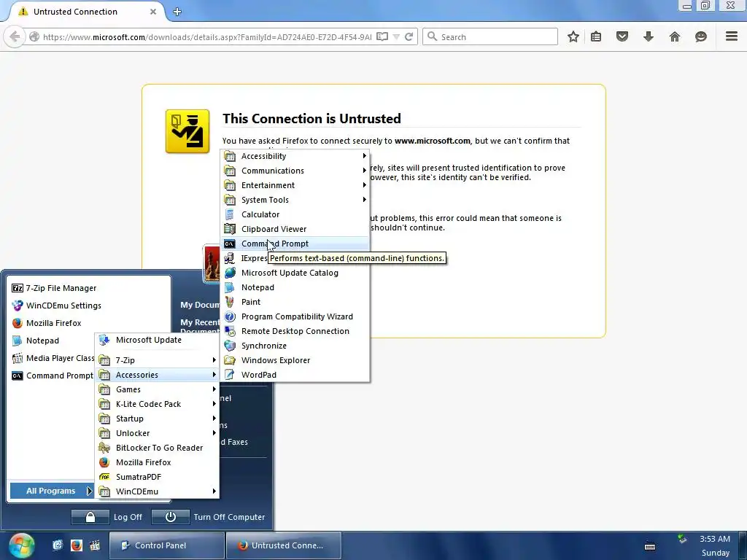
Task: Open Notepad from the Accessories submenu
Action: click(295, 287)
